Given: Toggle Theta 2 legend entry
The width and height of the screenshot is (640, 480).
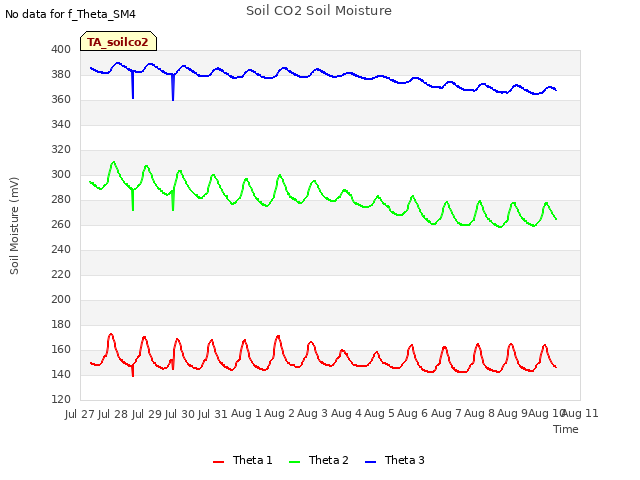Looking at the screenshot, I should tap(319, 460).
